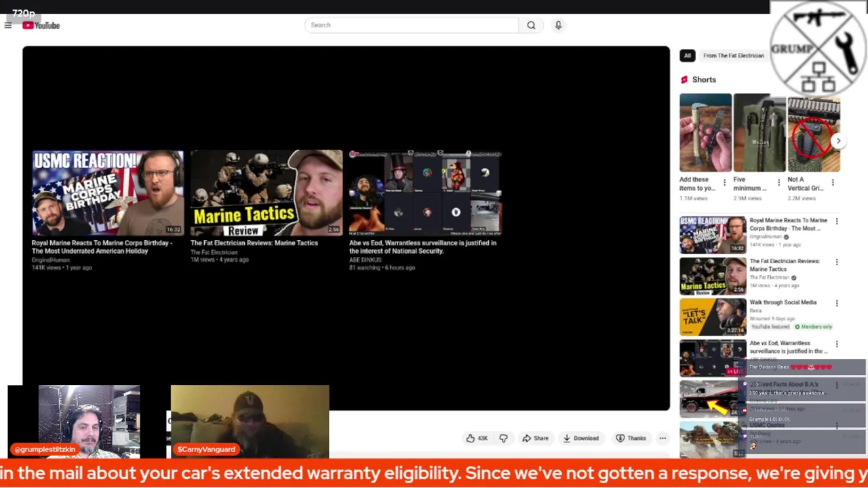The width and height of the screenshot is (868, 488).
Task: Open more menu for Abe vs Eod sidebar video
Action: 837,344
